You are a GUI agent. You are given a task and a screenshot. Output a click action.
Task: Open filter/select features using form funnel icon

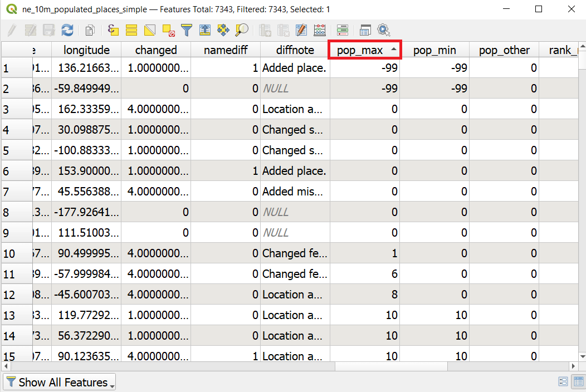coord(186,30)
